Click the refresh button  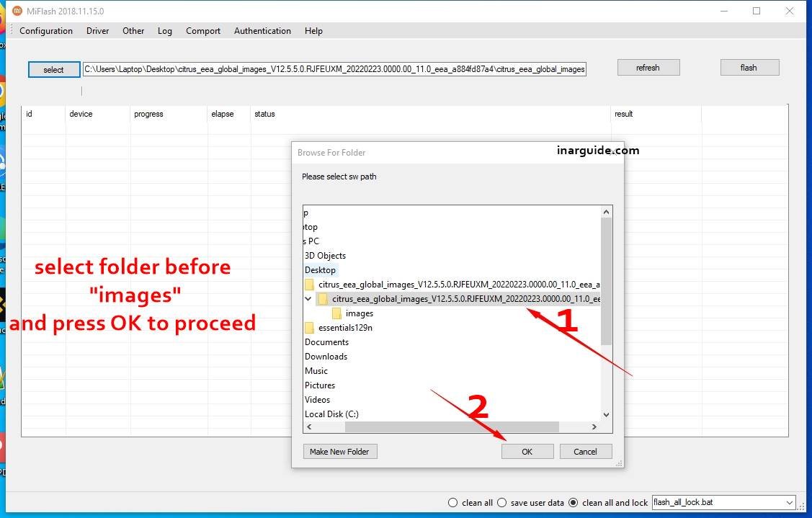click(648, 68)
